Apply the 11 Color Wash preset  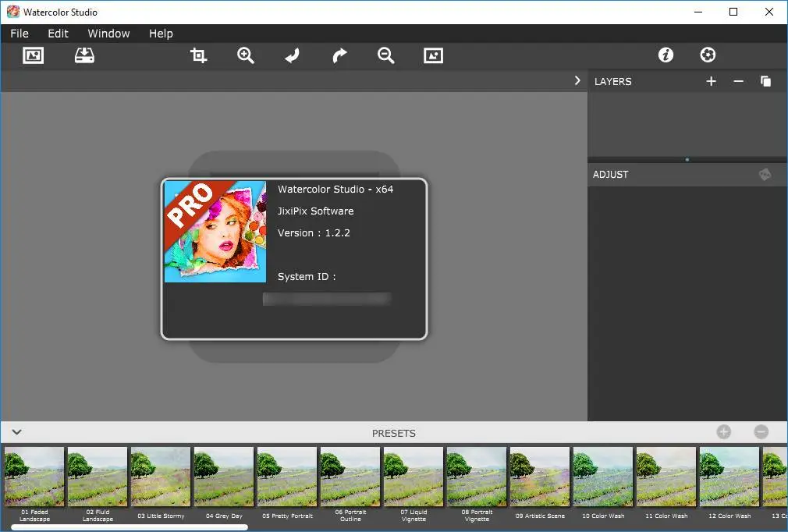pos(666,484)
